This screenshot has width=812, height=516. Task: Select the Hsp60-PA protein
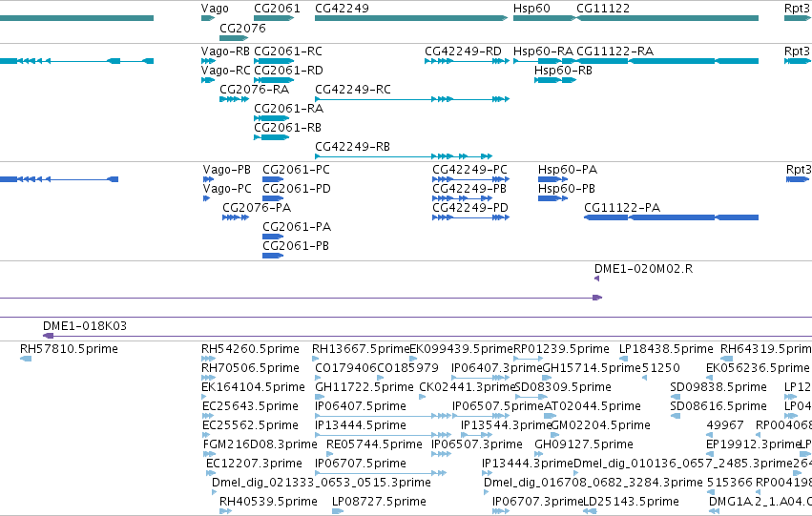click(553, 179)
